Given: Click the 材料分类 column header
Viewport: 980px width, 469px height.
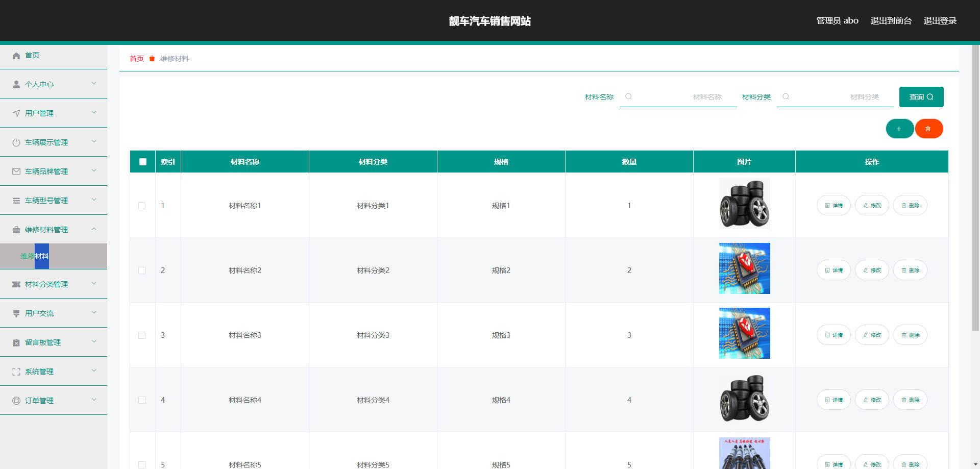Looking at the screenshot, I should click(373, 162).
